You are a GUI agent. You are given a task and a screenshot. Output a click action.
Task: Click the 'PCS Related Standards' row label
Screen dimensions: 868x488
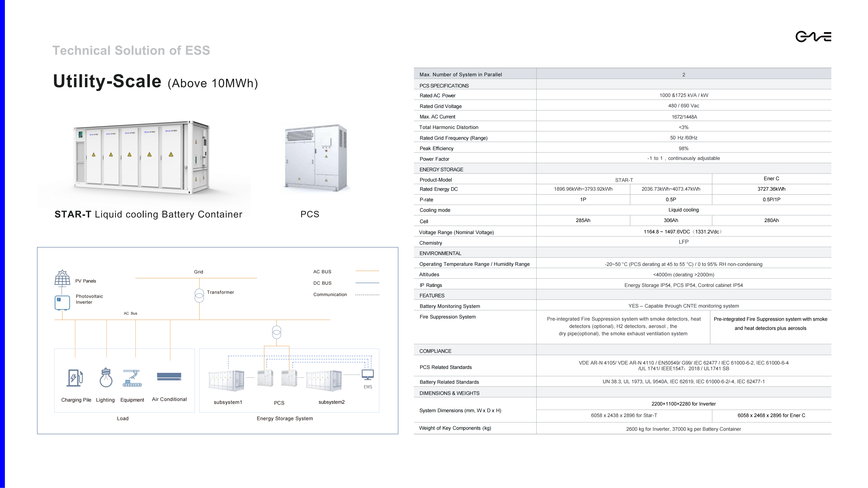coord(445,367)
